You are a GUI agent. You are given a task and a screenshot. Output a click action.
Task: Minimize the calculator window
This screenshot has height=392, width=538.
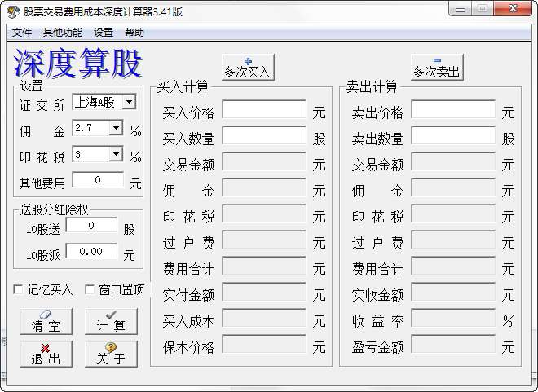tap(460, 9)
